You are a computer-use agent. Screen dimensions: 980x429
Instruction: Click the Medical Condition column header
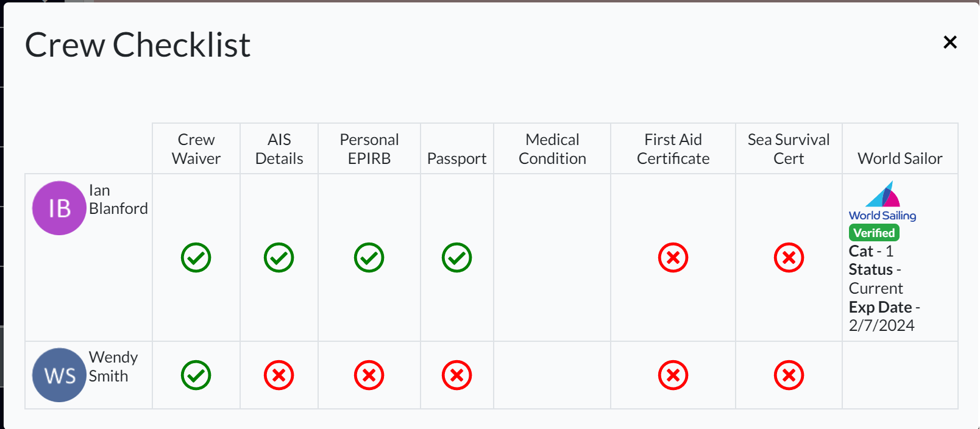tap(553, 149)
